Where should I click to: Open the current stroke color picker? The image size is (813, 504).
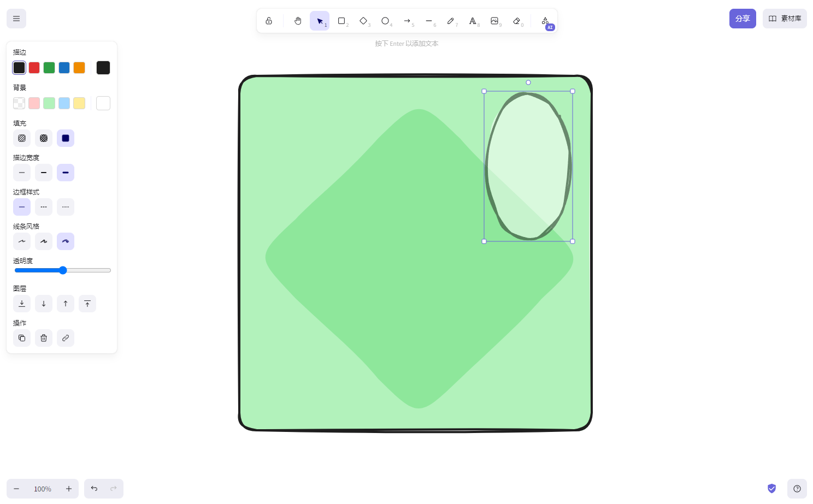(x=103, y=68)
